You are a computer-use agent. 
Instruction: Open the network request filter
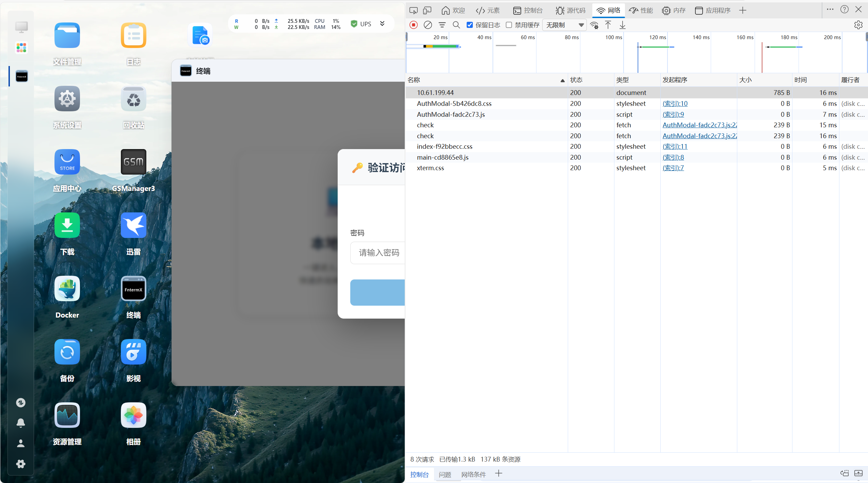442,25
